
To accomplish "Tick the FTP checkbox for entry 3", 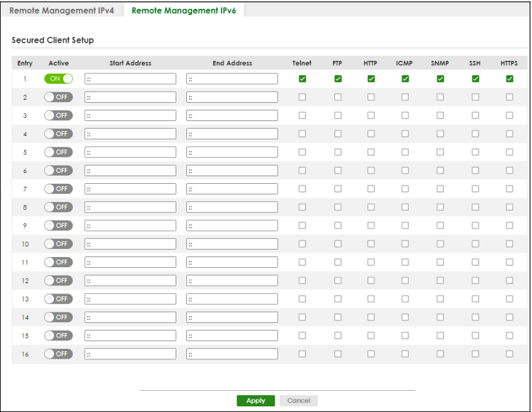I will 338,115.
